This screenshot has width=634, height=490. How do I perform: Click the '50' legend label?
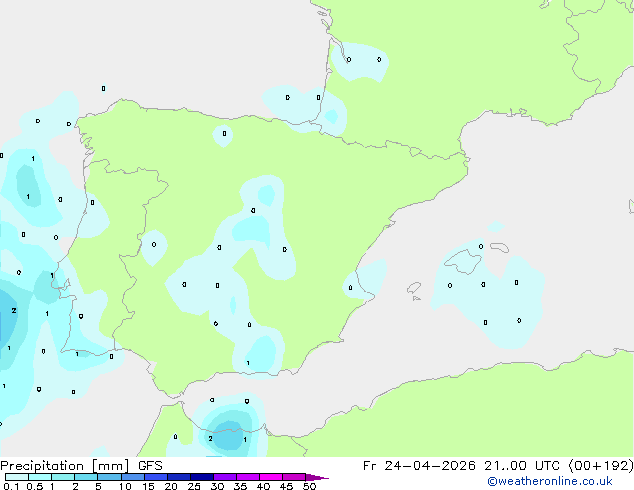coord(309,486)
